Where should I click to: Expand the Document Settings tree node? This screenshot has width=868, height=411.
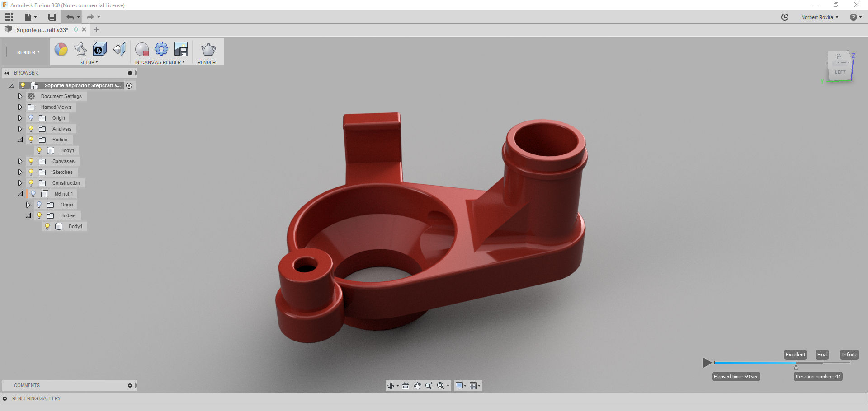click(x=20, y=96)
